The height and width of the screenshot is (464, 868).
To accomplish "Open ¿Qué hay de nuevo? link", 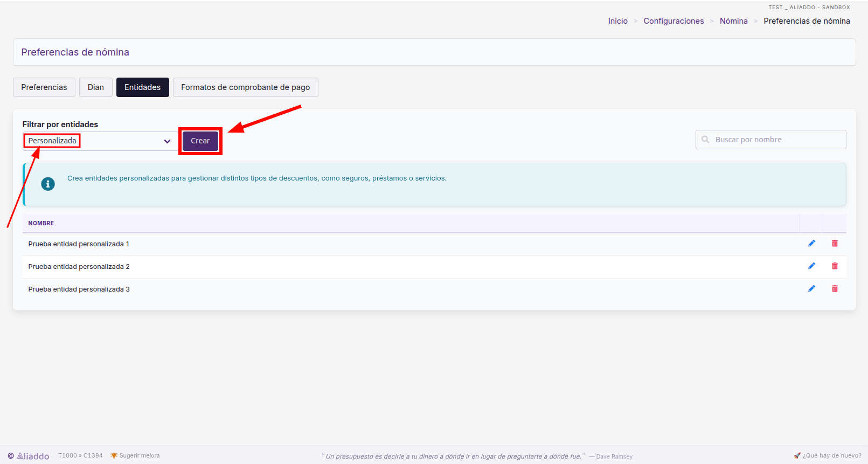I will click(828, 455).
